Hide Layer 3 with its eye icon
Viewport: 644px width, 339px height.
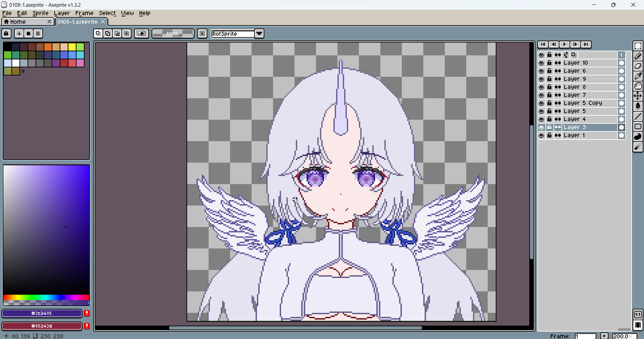coord(541,127)
